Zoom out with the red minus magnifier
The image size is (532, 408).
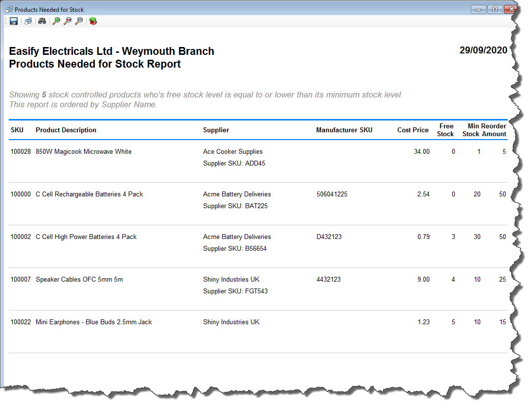click(x=68, y=21)
